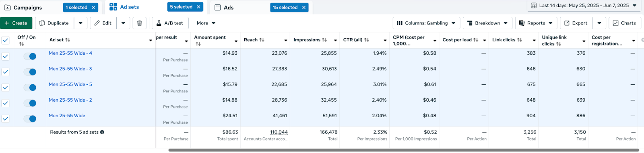Open the Reports dropdown
The width and height of the screenshot is (644, 153).
(536, 23)
